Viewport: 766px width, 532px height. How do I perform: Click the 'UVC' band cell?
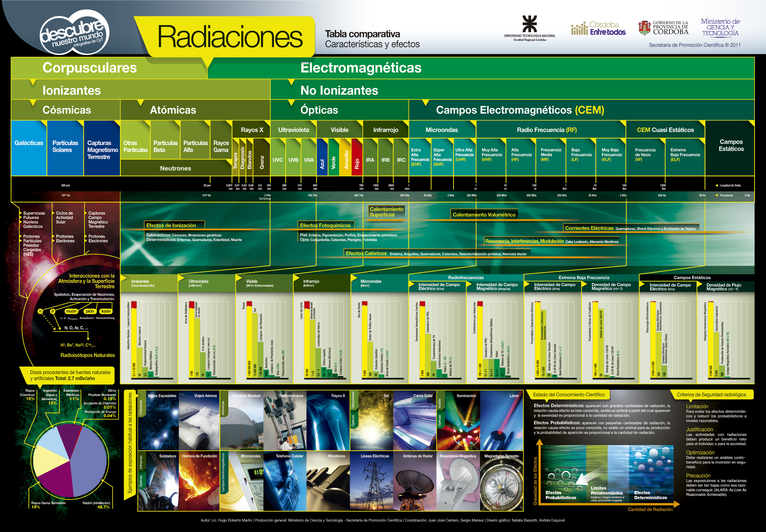click(278, 157)
